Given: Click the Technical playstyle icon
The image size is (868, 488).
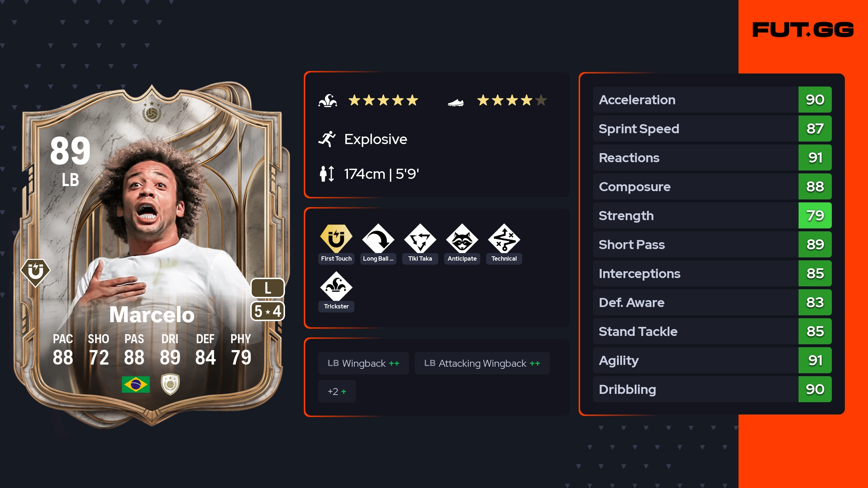Looking at the screenshot, I should click(x=504, y=239).
